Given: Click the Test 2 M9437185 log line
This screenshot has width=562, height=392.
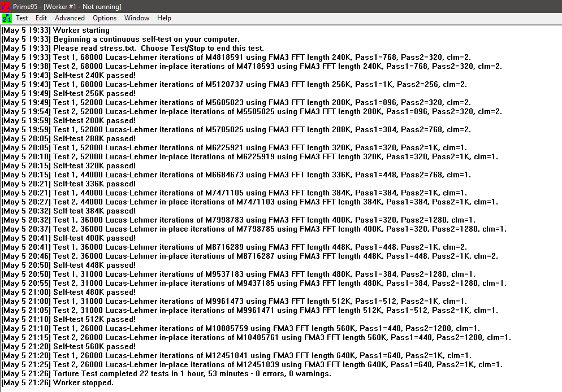Looking at the screenshot, I should point(254,283).
